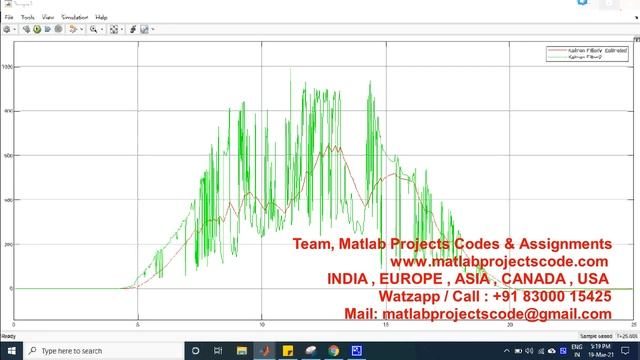Viewport: 640px width, 360px height.
Task: Step the simulation forward
Action: coord(48,29)
